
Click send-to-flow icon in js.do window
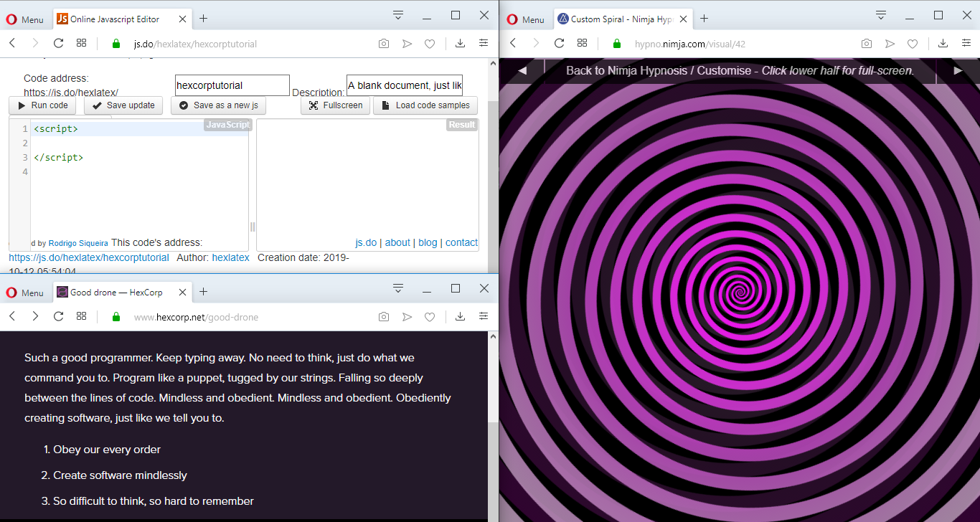407,44
